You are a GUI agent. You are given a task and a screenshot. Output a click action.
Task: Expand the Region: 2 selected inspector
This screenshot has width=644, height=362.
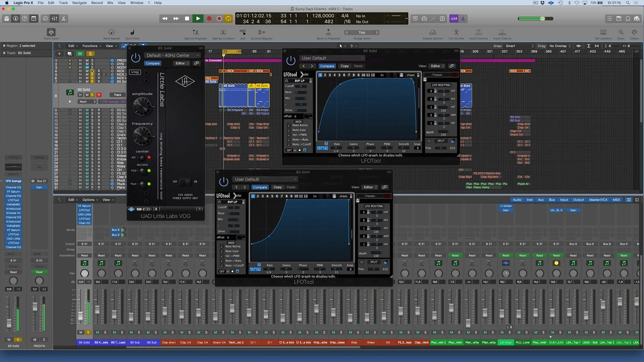coord(4,46)
